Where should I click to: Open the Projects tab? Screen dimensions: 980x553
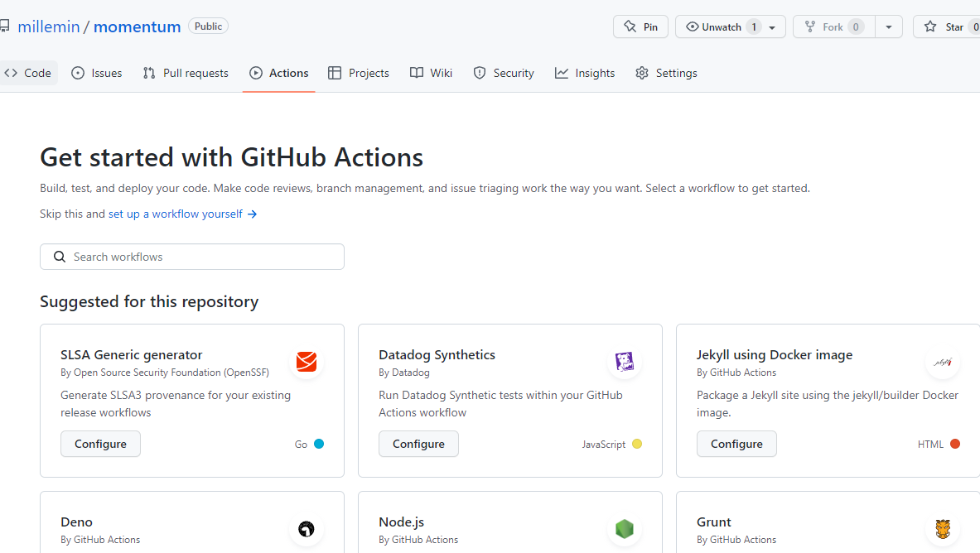pyautogui.click(x=359, y=73)
